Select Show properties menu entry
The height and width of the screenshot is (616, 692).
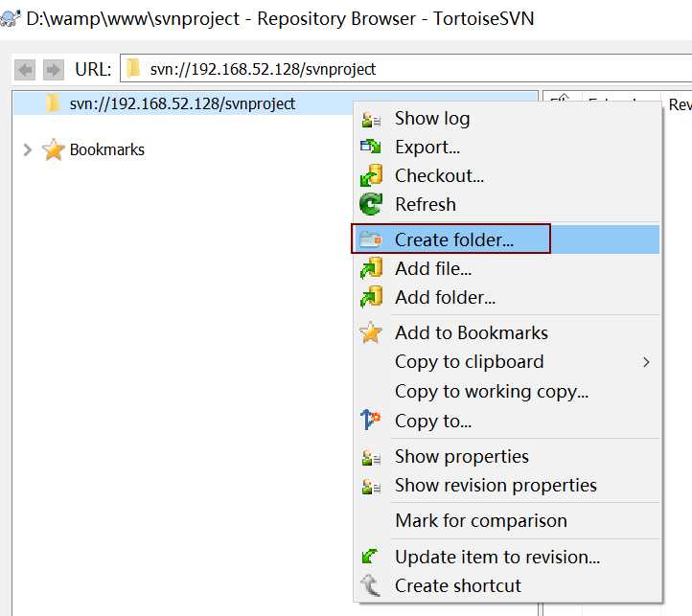click(x=507, y=456)
